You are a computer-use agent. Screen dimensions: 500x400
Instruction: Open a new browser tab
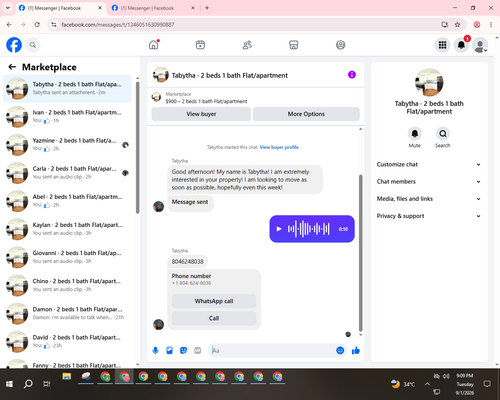[x=207, y=8]
